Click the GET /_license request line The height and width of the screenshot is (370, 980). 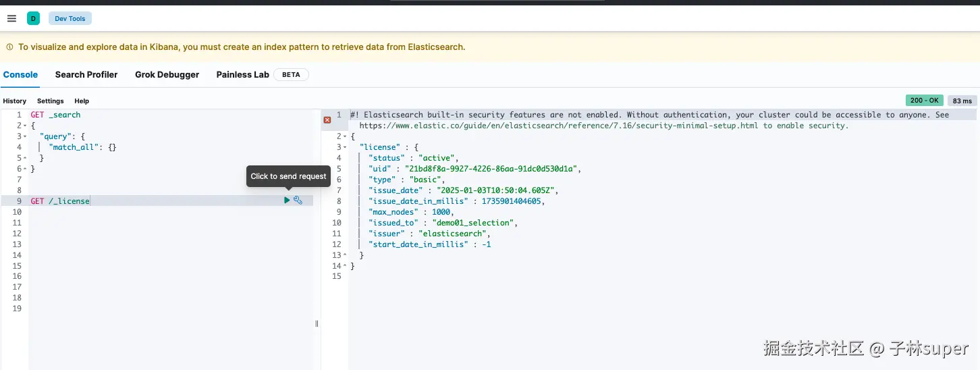click(60, 201)
